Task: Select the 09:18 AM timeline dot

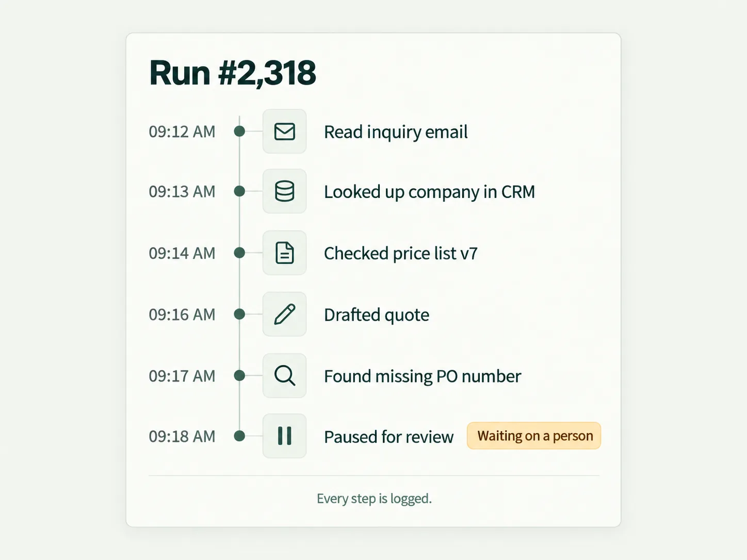Action: tap(239, 436)
